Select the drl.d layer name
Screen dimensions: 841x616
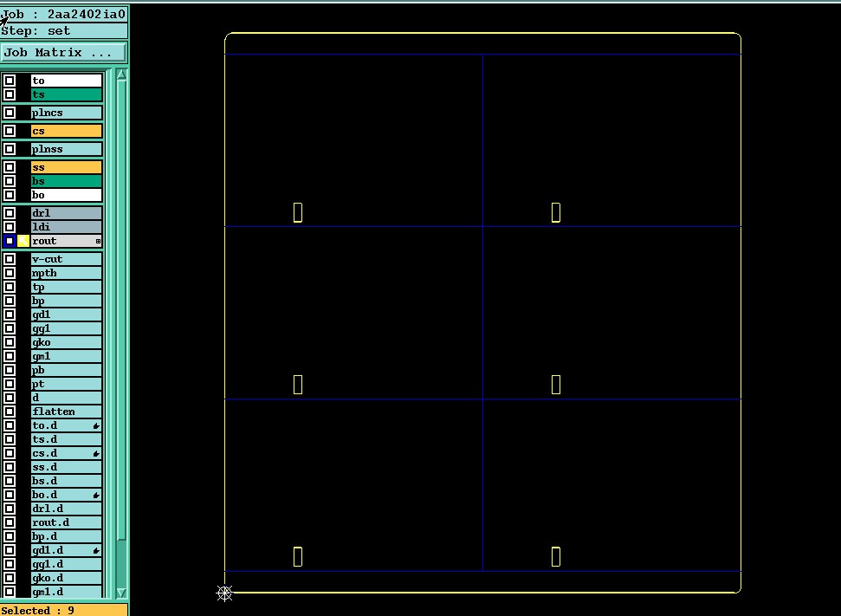pos(67,509)
